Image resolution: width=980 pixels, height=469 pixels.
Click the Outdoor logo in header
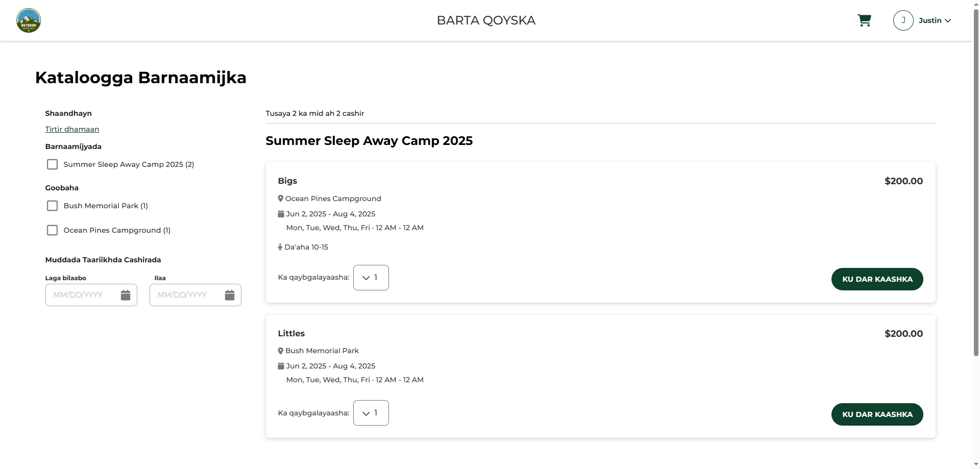pyautogui.click(x=29, y=20)
